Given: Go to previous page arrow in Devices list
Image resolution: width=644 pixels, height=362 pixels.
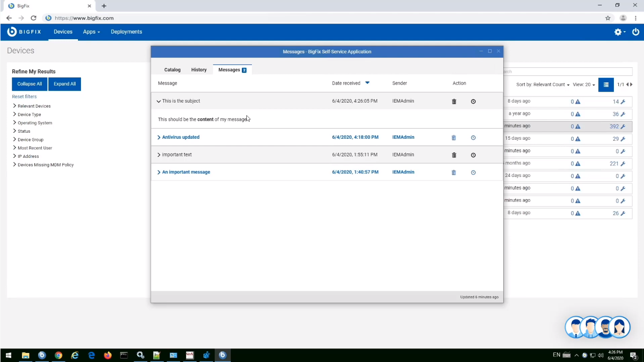Looking at the screenshot, I should coord(627,84).
